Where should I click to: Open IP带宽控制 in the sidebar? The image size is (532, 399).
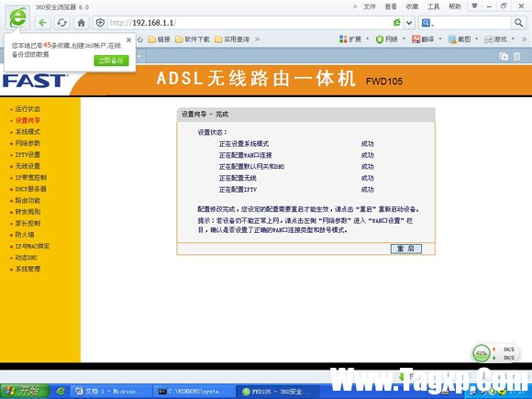click(x=31, y=177)
